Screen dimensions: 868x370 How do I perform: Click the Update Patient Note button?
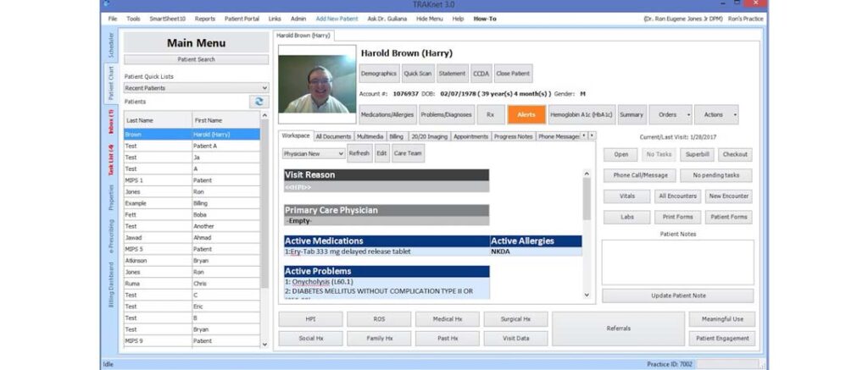pos(678,295)
